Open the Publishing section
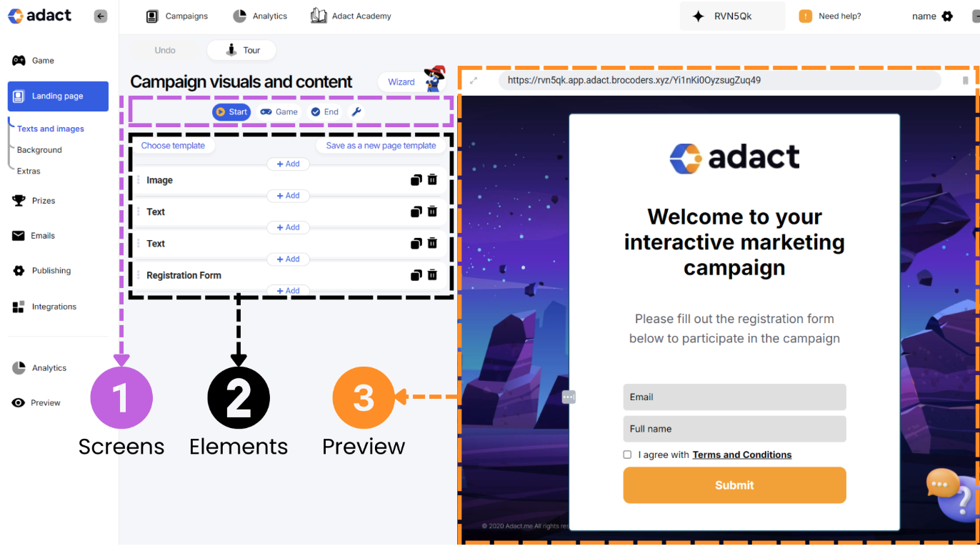 coord(51,270)
